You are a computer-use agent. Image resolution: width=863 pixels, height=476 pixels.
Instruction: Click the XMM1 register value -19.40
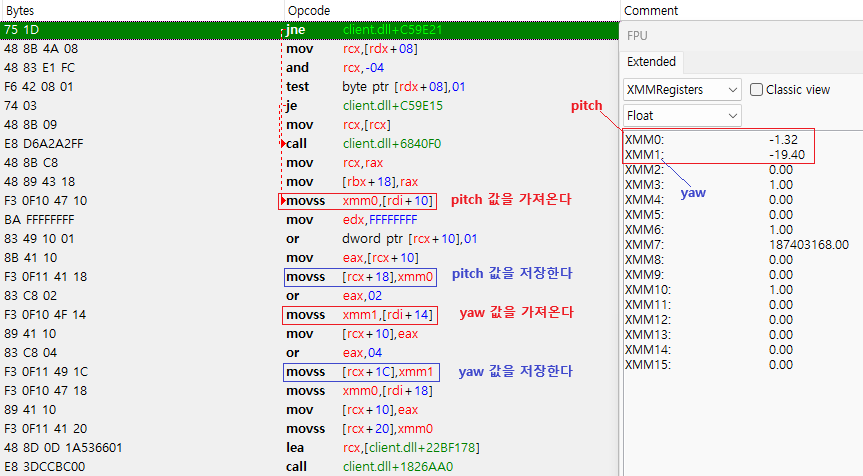point(787,155)
